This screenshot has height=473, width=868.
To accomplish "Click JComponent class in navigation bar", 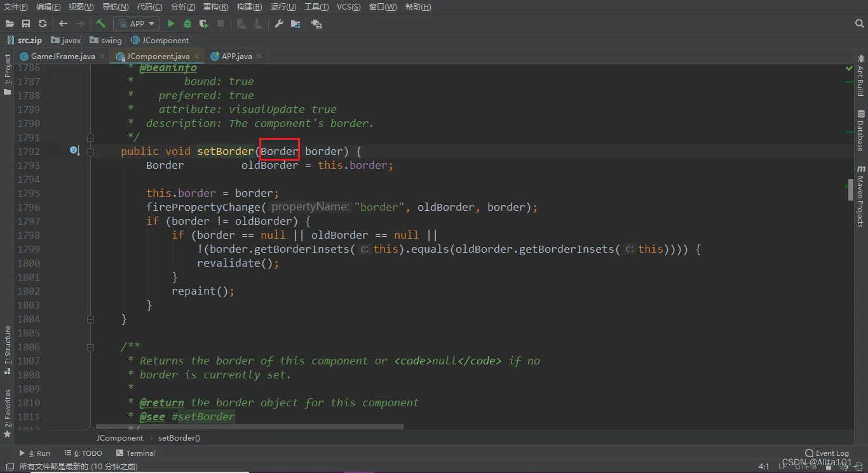I will click(160, 40).
